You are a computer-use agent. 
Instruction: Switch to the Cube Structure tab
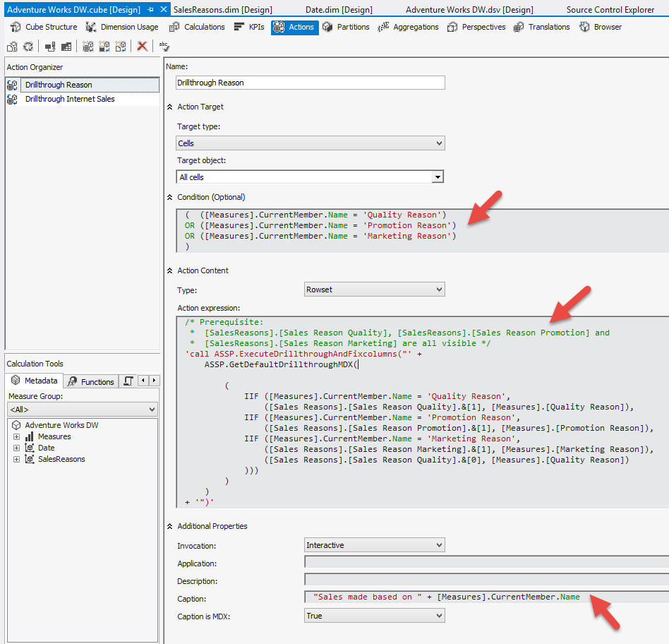point(44,27)
